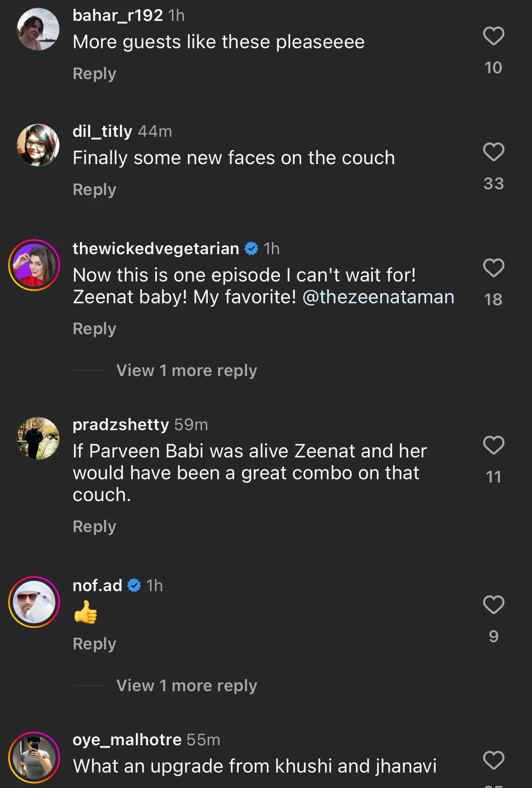Viewport: 532px width, 788px height.
Task: Like dil_titly's comment about new faces
Action: point(493,152)
